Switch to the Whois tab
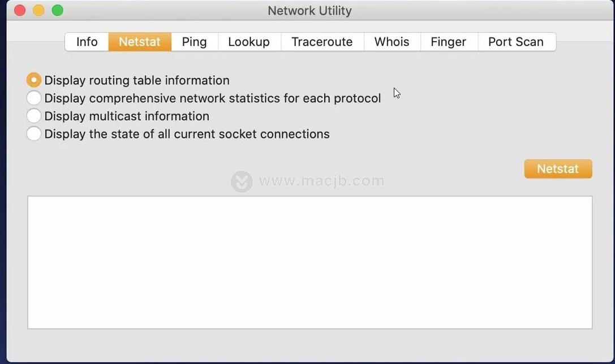The height and width of the screenshot is (364, 615). point(392,41)
